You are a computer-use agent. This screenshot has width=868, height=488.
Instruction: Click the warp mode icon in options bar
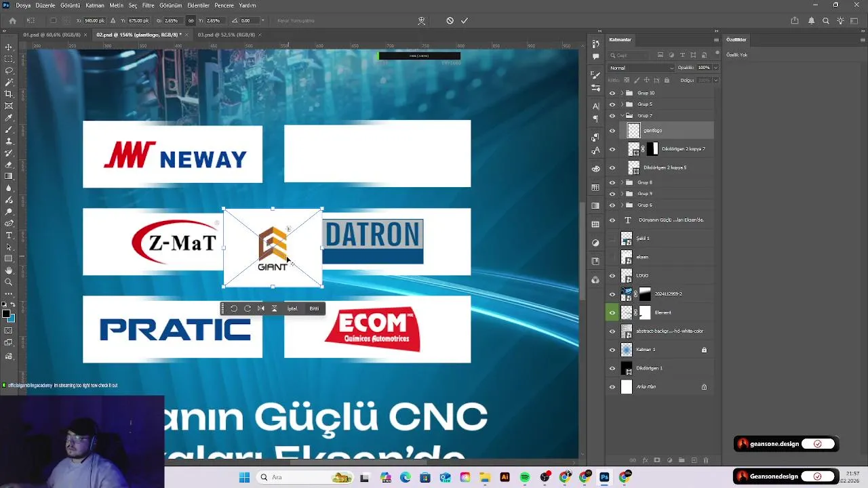coord(421,20)
